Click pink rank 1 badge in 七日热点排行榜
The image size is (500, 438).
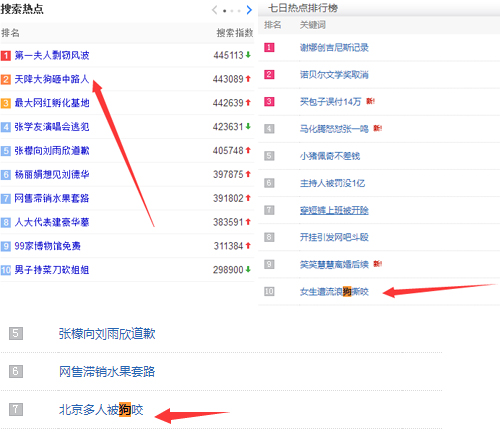[x=269, y=47]
